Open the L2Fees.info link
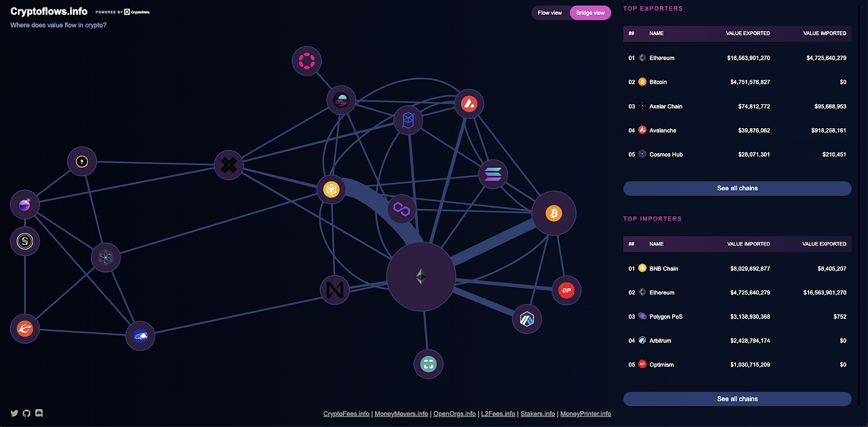This screenshot has height=427, width=868. point(498,414)
